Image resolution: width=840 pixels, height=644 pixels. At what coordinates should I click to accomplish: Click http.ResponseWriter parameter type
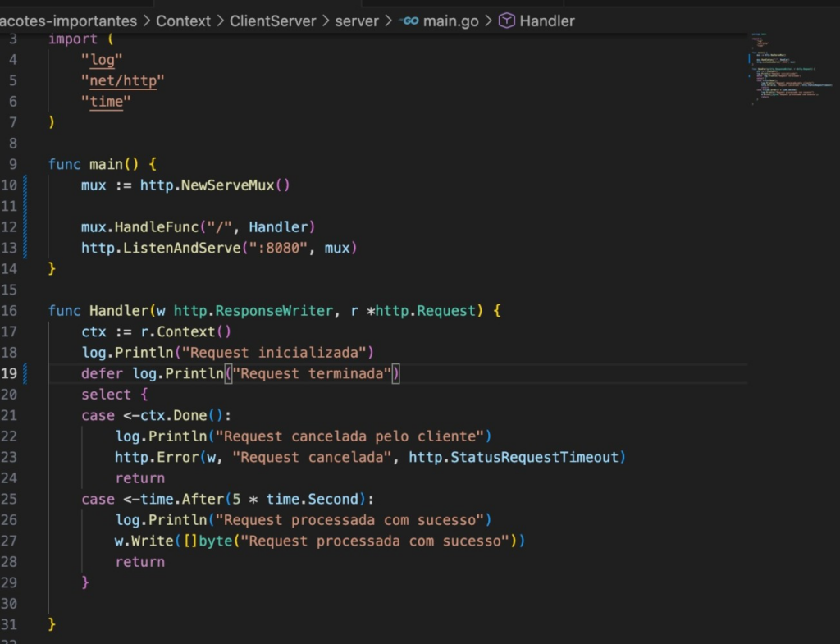253,311
